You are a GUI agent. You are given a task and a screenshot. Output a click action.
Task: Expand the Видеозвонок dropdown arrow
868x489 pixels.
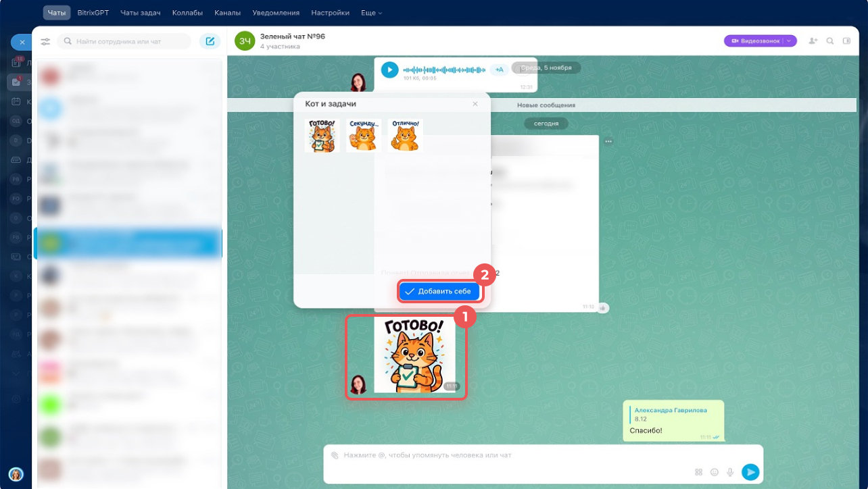coord(789,41)
